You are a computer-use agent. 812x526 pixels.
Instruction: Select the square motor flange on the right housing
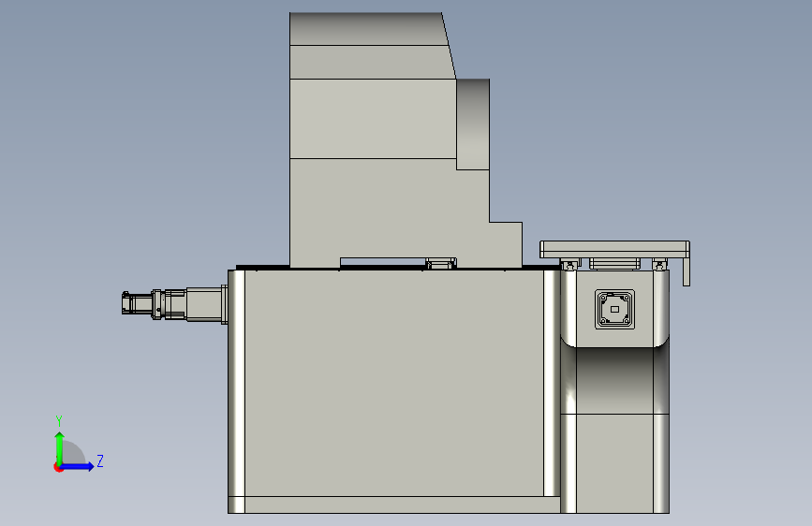[x=614, y=309]
